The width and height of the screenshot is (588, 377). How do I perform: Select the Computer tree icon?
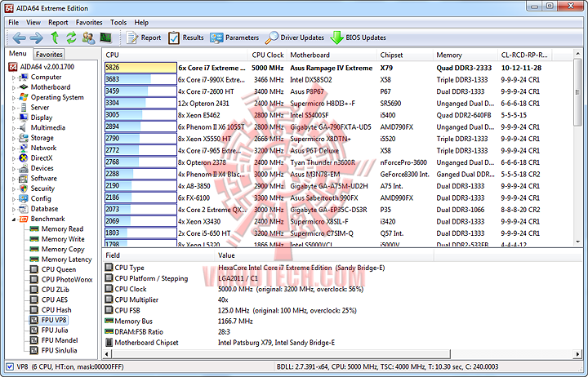(x=24, y=77)
